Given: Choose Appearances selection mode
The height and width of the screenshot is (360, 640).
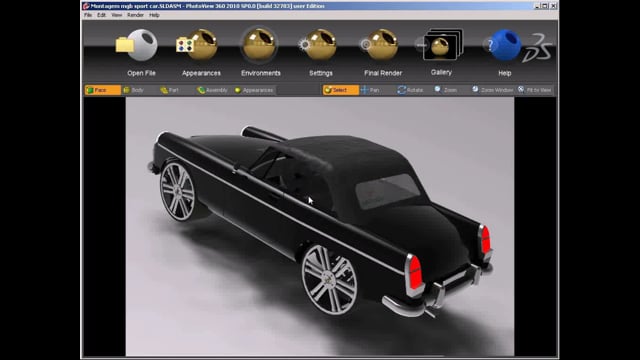Looking at the screenshot, I should pyautogui.click(x=254, y=90).
